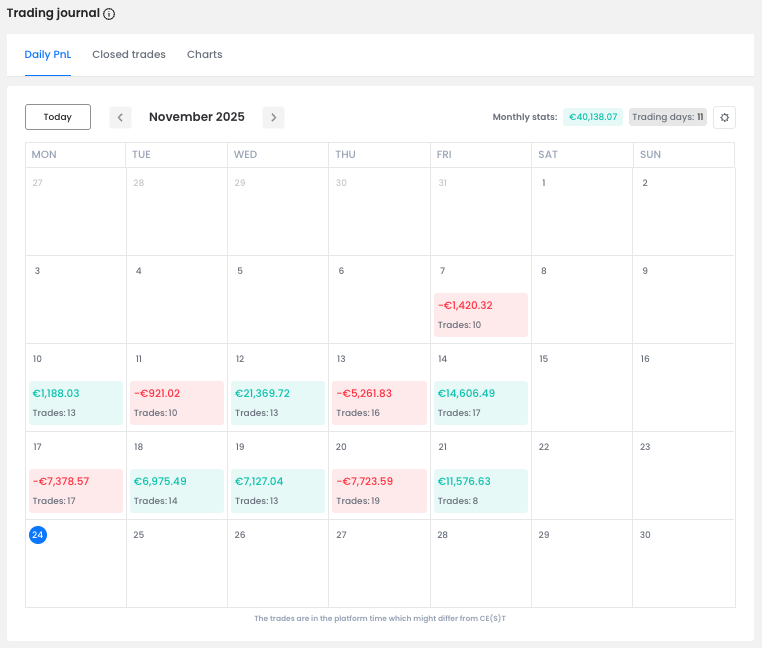This screenshot has width=762, height=648.
Task: Click the monthly total €40,138.07 badge
Action: [593, 117]
